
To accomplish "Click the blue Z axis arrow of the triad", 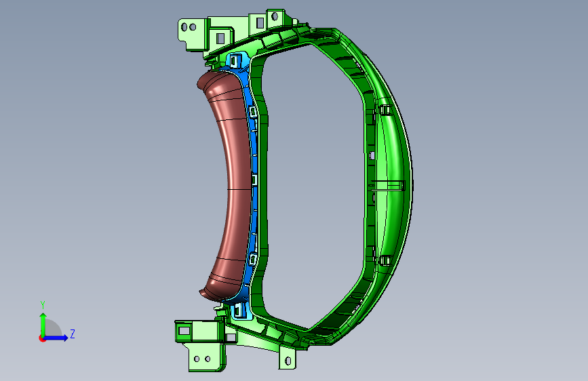I will pos(56,338).
